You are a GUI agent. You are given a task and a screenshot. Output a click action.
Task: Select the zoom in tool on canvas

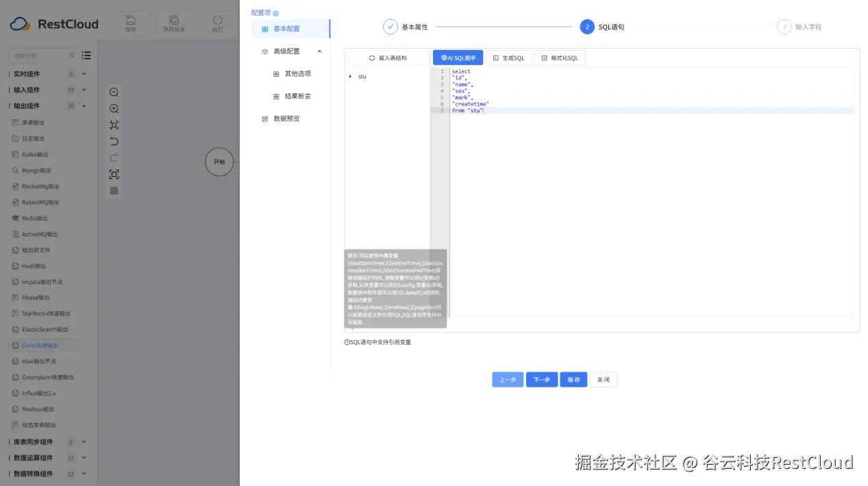pos(114,108)
